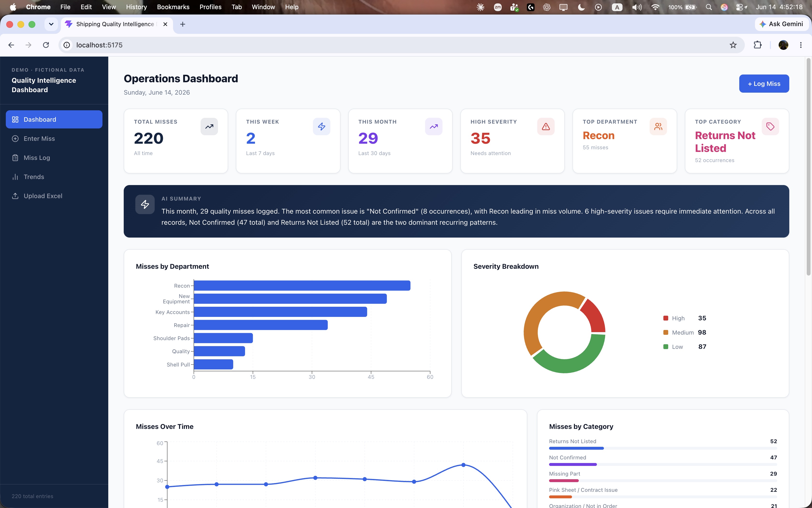Go back using the browser back arrow
The height and width of the screenshot is (508, 812).
11,45
